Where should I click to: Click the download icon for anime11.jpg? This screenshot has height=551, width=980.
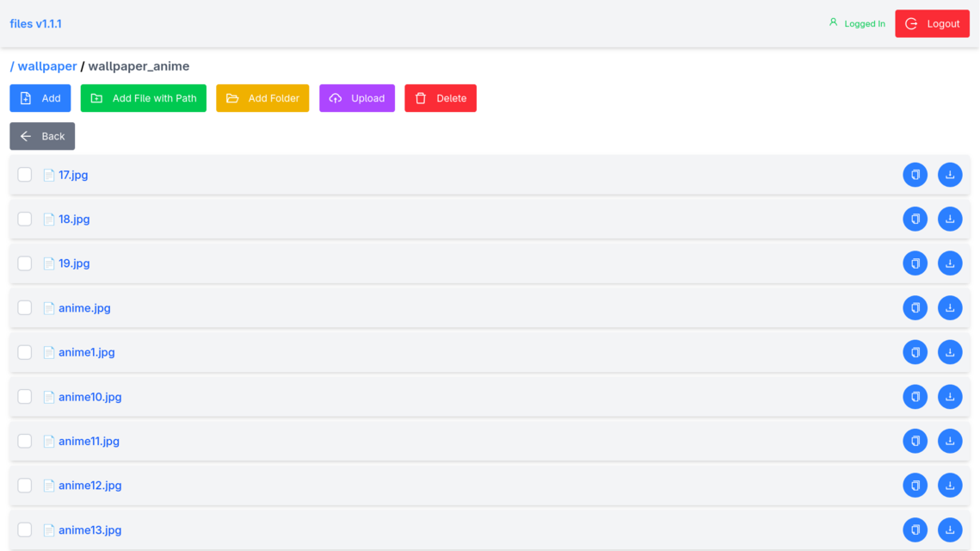pos(950,441)
